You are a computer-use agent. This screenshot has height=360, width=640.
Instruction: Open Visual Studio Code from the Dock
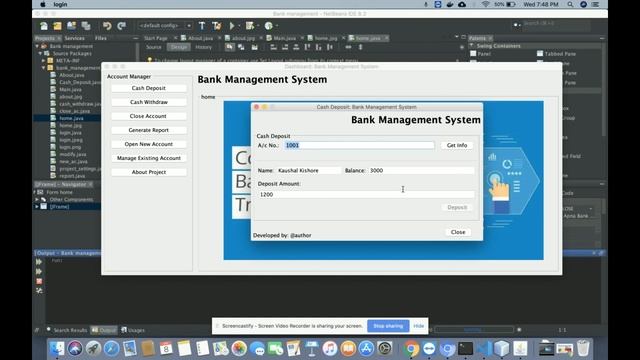(484, 349)
